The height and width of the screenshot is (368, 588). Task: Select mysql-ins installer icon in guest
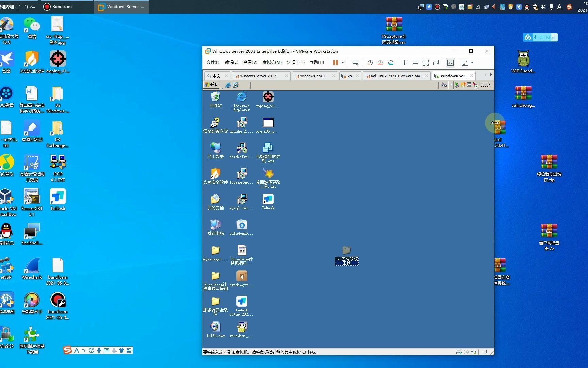242,202
